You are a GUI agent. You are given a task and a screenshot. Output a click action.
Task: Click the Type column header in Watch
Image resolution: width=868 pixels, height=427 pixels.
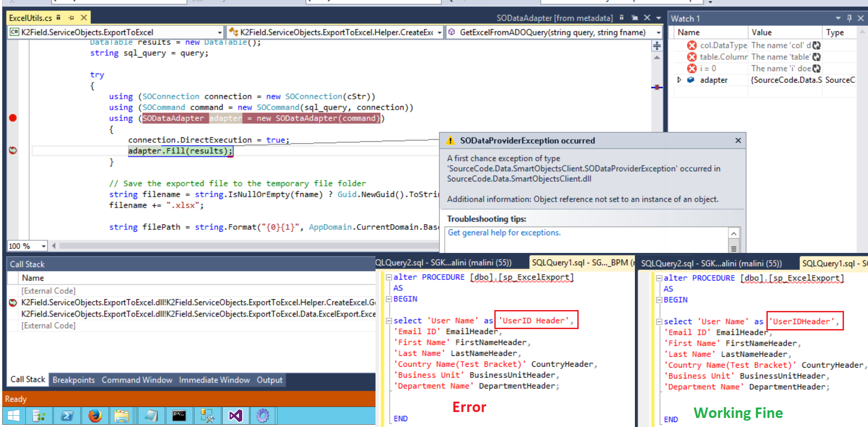[x=839, y=32]
